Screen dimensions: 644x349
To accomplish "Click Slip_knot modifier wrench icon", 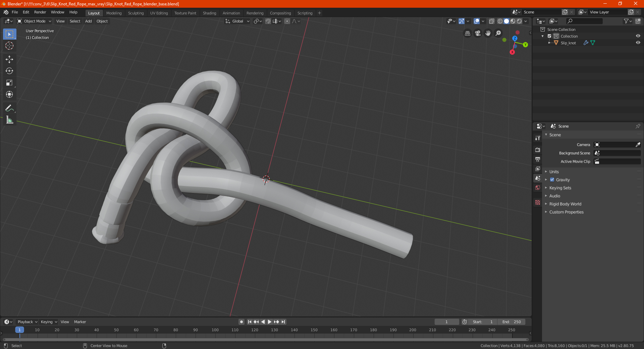I will (x=586, y=43).
